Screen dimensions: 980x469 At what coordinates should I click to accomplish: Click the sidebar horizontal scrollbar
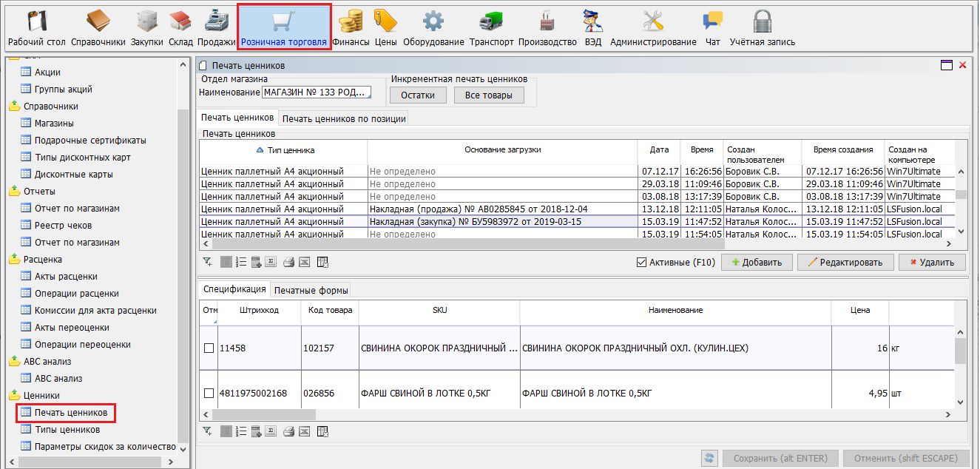pos(89,462)
